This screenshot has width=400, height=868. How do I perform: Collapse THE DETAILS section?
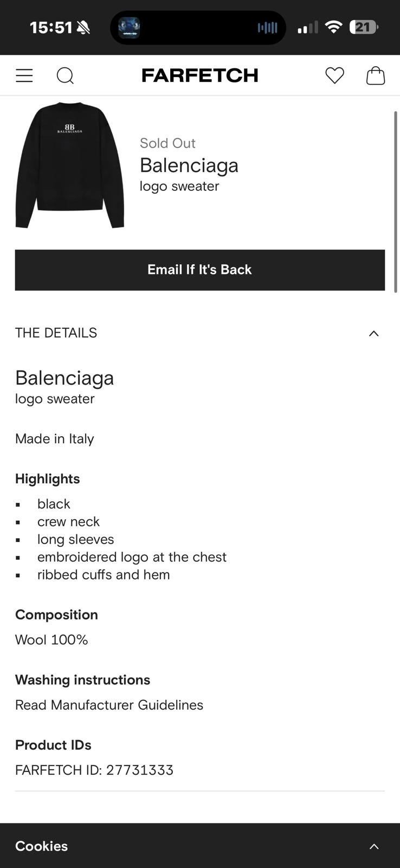373,333
